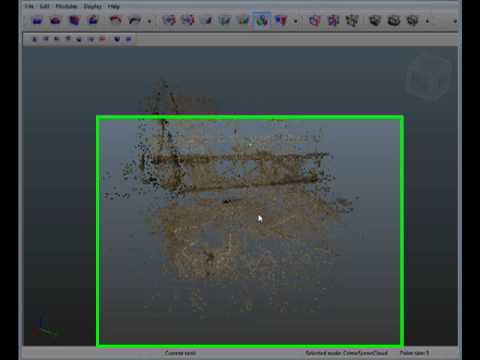
Task: Click the red curved arrow icon
Action: click(116, 21)
